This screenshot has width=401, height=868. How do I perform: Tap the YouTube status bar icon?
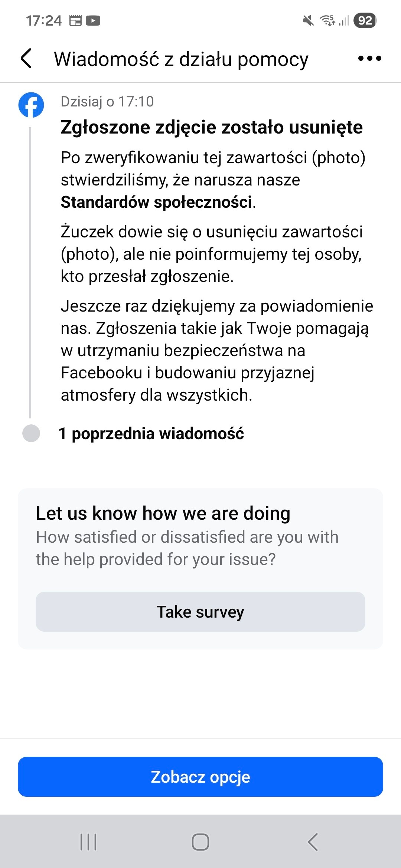93,20
